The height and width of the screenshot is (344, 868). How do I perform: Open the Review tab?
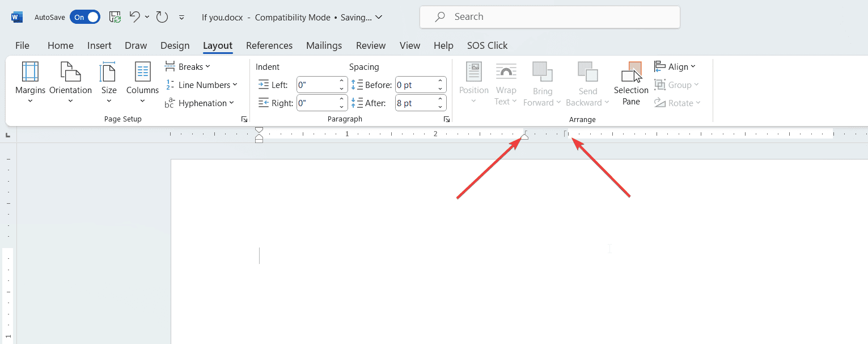coord(371,45)
